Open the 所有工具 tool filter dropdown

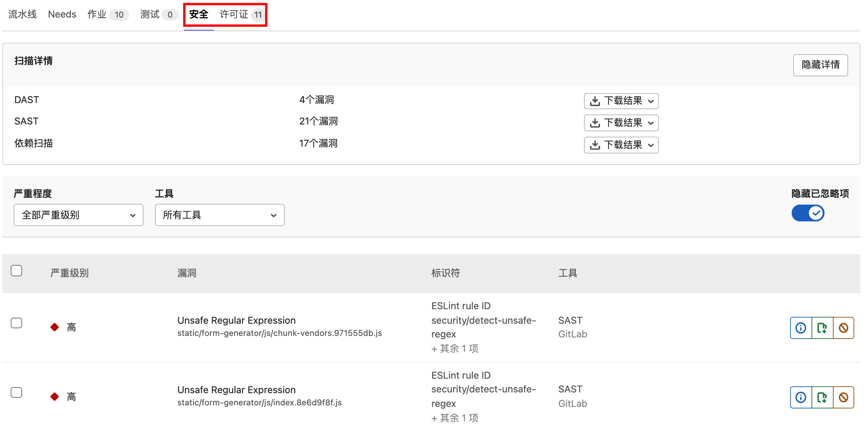[219, 215]
